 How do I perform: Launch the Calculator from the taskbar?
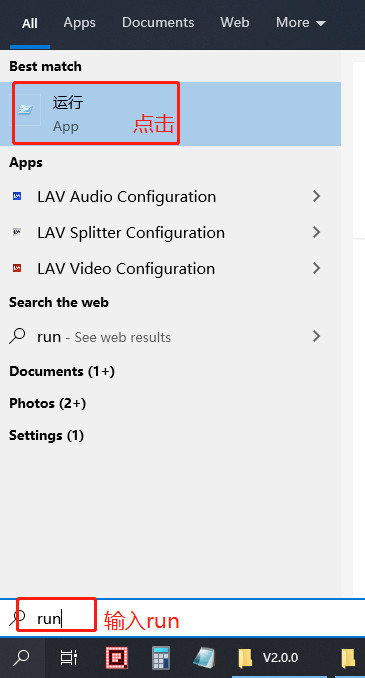(x=161, y=658)
